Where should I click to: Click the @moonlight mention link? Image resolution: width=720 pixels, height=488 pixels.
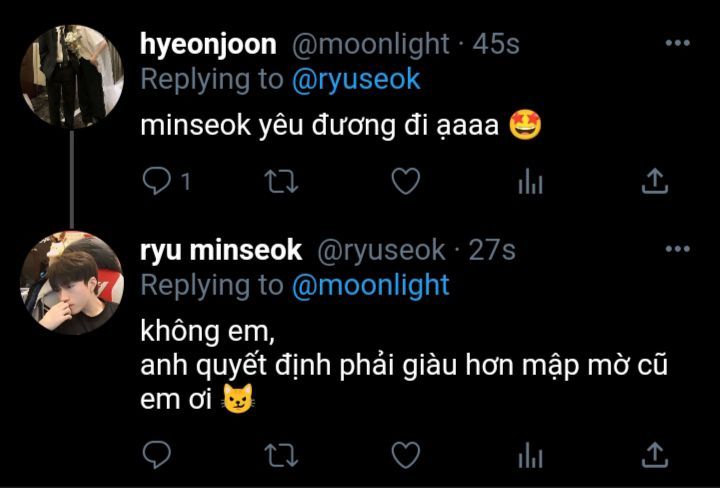coord(371,285)
